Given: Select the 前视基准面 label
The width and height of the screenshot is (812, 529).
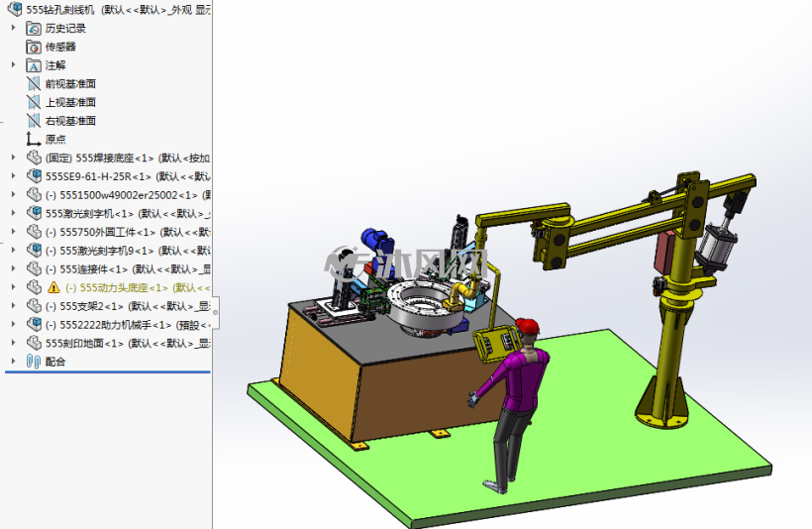Looking at the screenshot, I should coord(70,84).
